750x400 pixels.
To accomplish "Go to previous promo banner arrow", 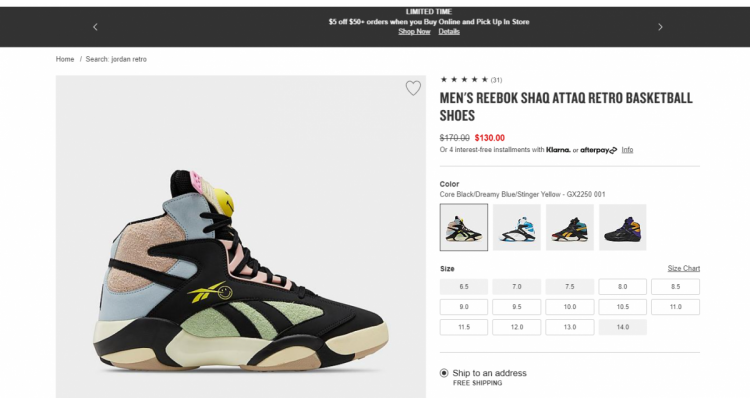I will (x=95, y=27).
